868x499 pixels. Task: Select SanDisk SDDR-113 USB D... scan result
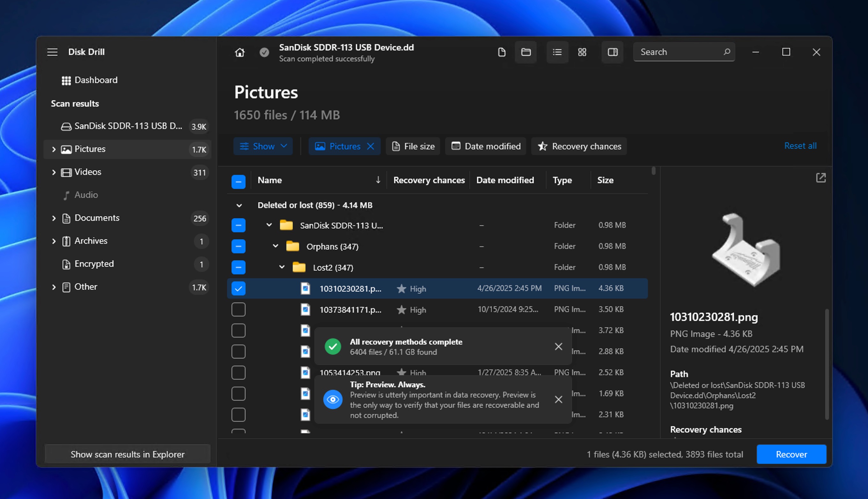(128, 126)
